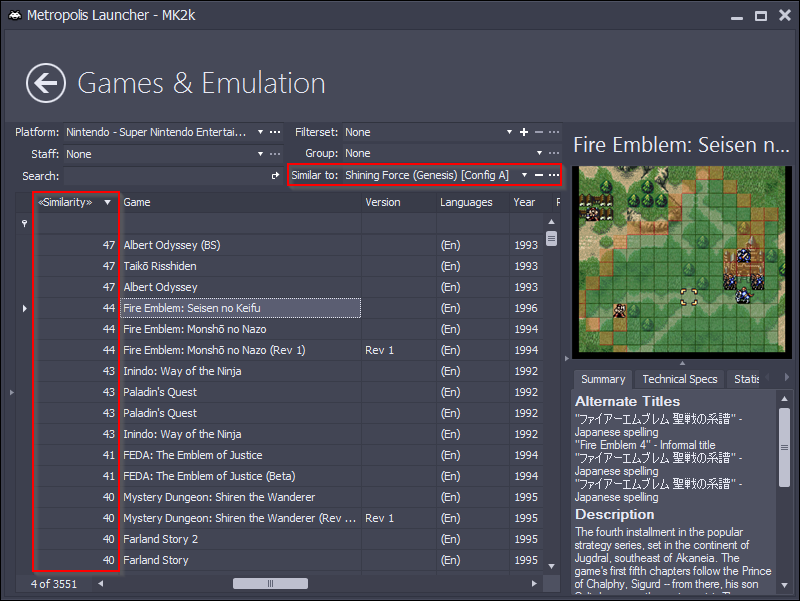
Task: Expand the Filterset dropdown
Action: point(509,132)
